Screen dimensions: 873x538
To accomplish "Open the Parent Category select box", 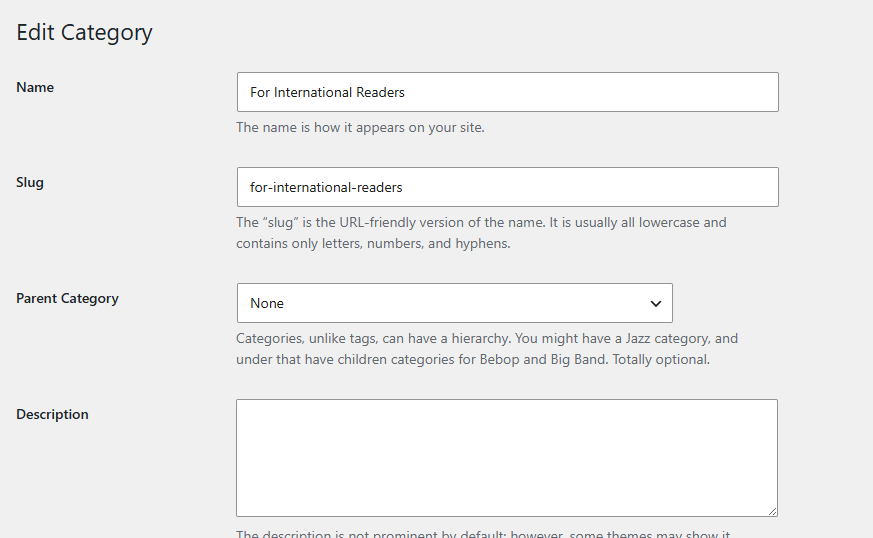I will (454, 303).
